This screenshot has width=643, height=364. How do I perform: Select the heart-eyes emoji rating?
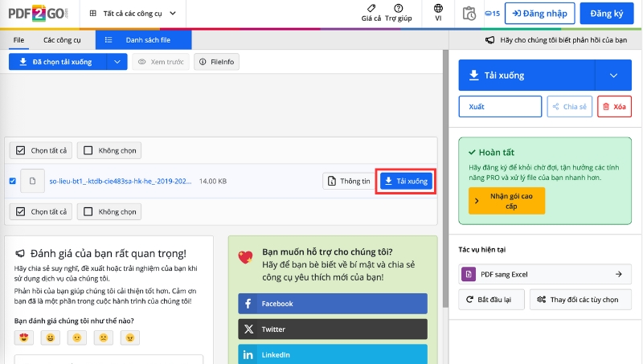pos(24,338)
